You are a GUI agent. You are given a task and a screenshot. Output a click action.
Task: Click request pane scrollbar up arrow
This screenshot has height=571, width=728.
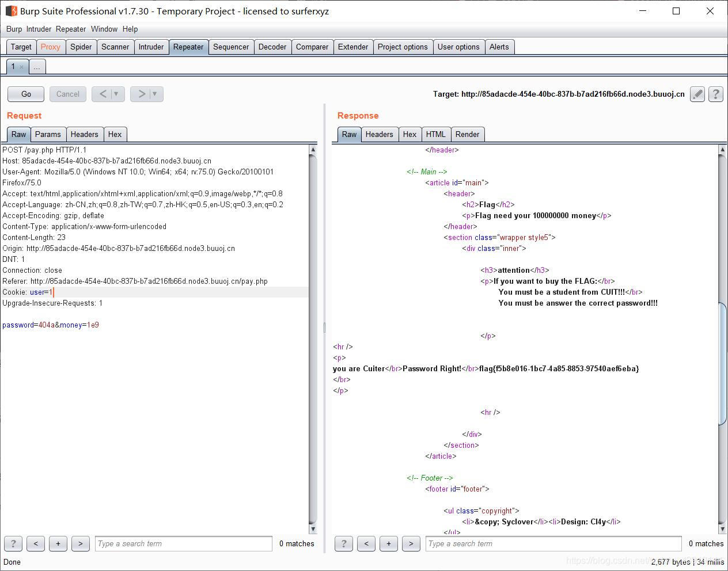(x=313, y=150)
